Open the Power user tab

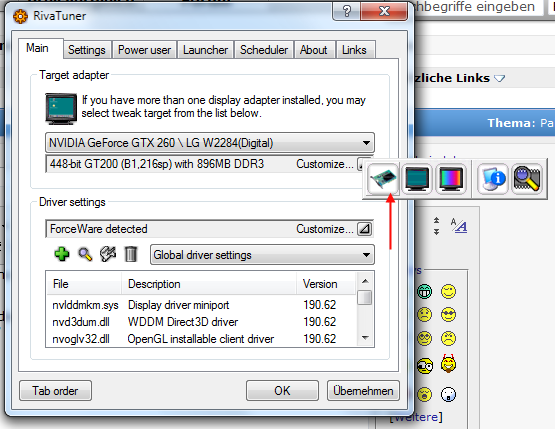click(144, 50)
